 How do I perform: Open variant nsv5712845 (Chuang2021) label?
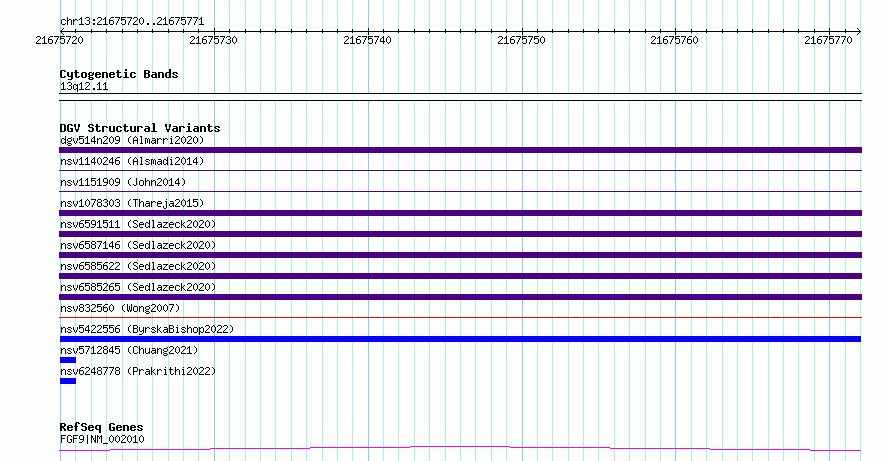[129, 350]
